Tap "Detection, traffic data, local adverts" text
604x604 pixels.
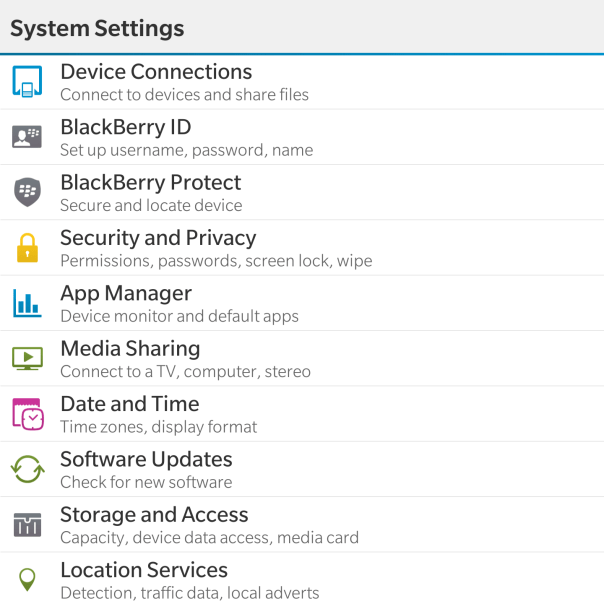pyautogui.click(x=190, y=593)
